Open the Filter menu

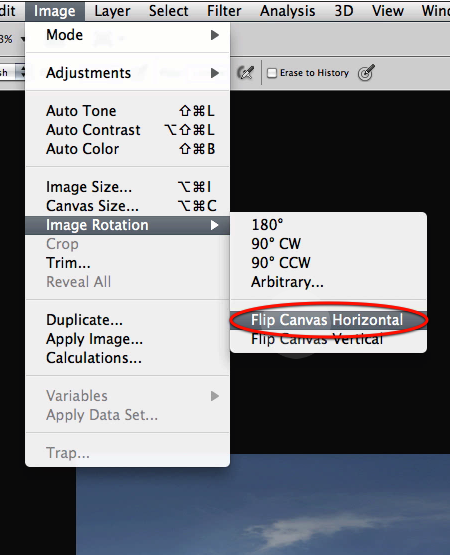click(x=224, y=11)
